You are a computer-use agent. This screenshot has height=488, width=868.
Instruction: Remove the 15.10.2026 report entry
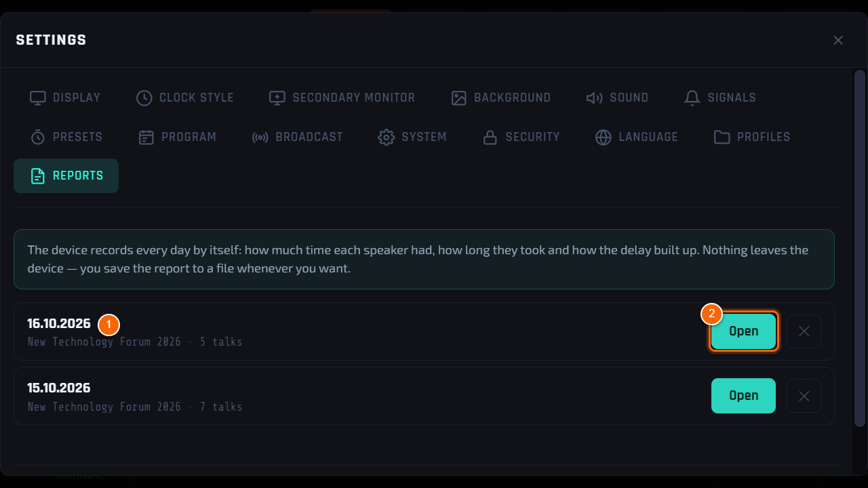(x=804, y=396)
